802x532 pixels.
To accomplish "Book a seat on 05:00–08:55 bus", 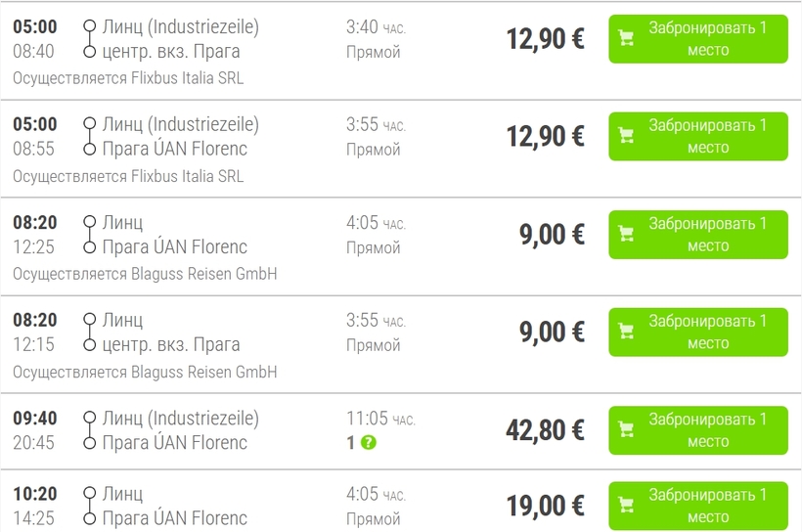I will pyautogui.click(x=698, y=137).
